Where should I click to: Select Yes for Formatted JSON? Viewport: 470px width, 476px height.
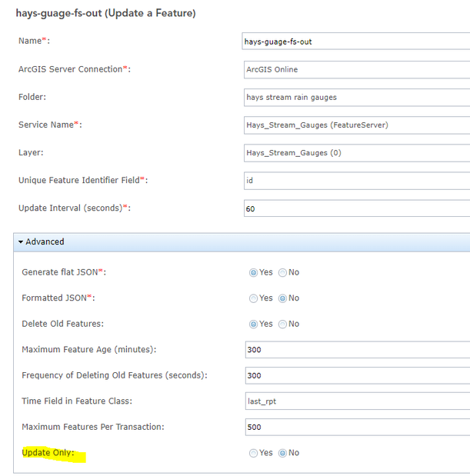click(x=253, y=298)
